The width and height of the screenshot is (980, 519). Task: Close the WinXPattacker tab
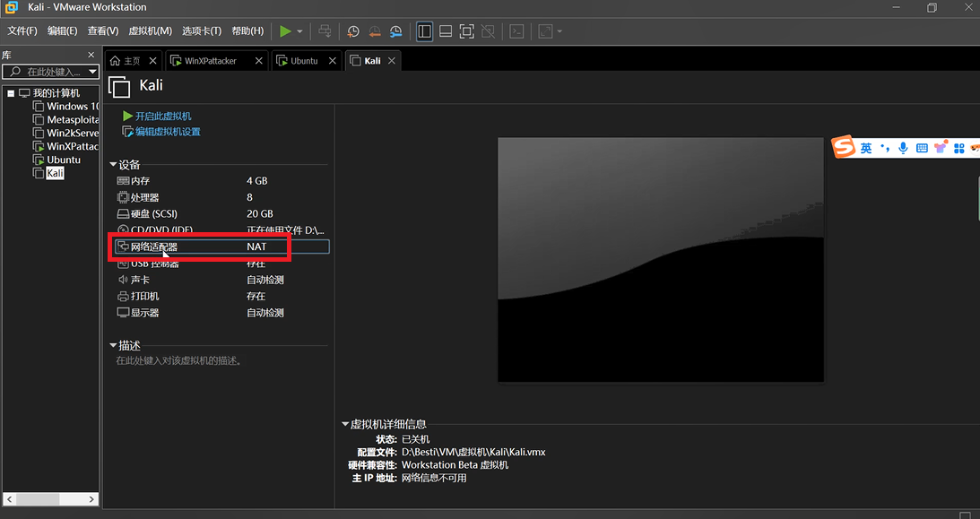point(259,61)
